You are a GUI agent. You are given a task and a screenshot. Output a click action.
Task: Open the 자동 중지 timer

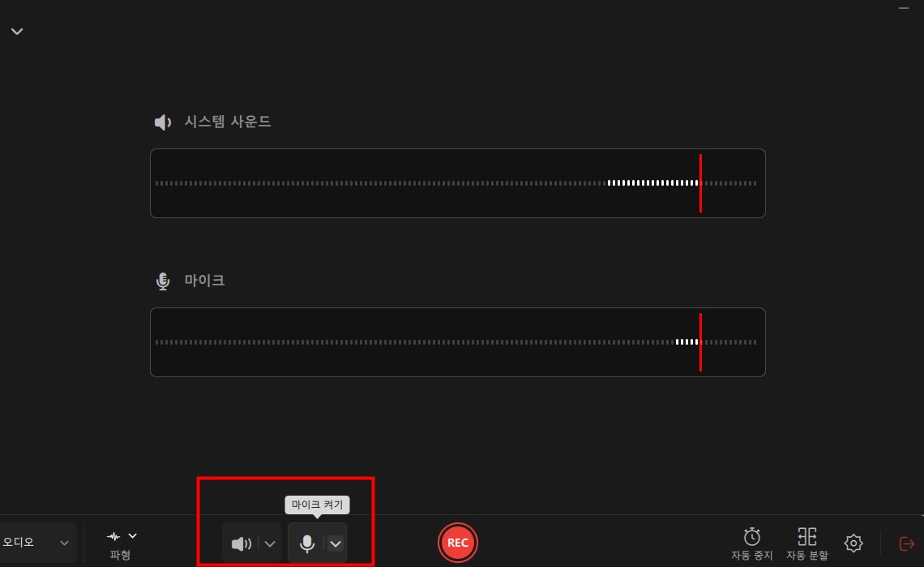pos(751,543)
